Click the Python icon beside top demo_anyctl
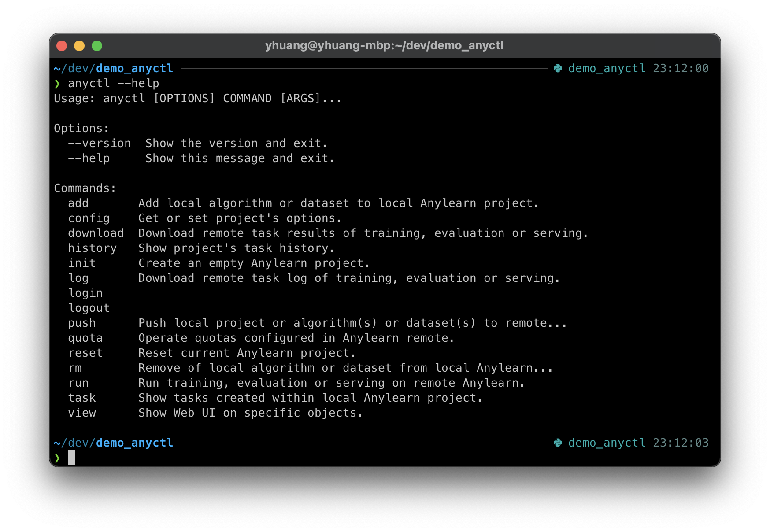The width and height of the screenshot is (770, 532). [x=558, y=69]
